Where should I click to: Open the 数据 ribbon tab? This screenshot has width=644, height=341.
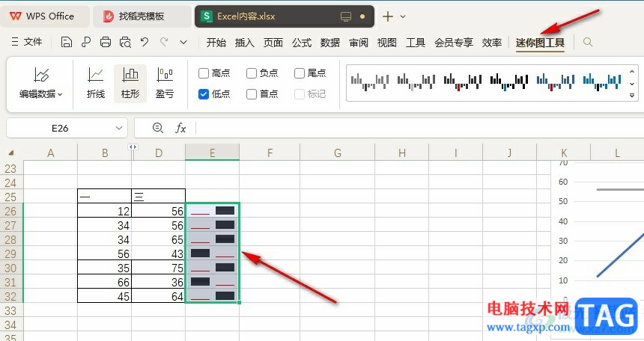tap(330, 43)
